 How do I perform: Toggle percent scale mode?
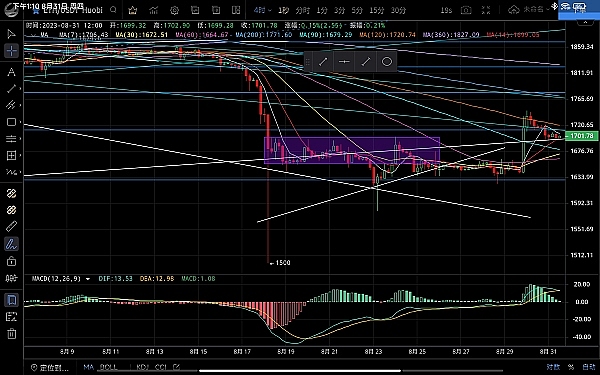(571, 367)
